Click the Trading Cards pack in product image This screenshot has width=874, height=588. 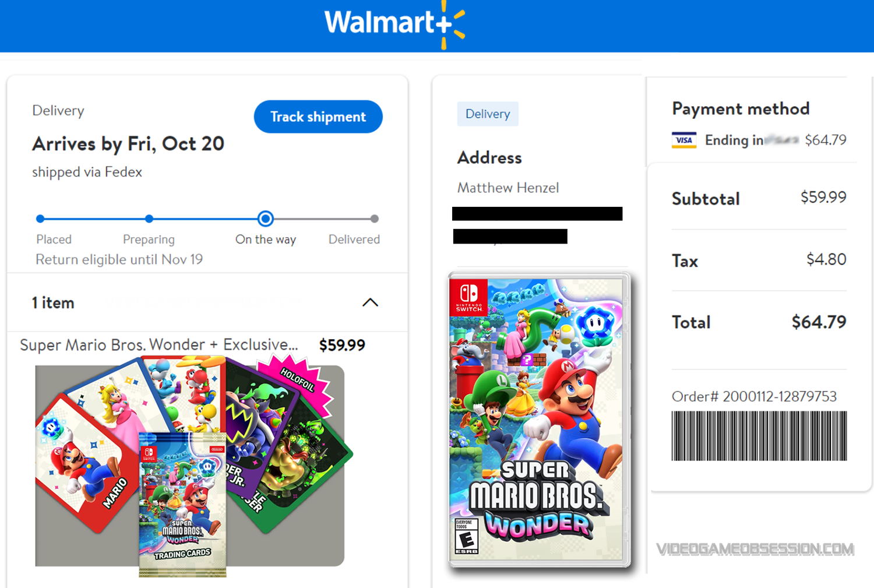(x=182, y=504)
